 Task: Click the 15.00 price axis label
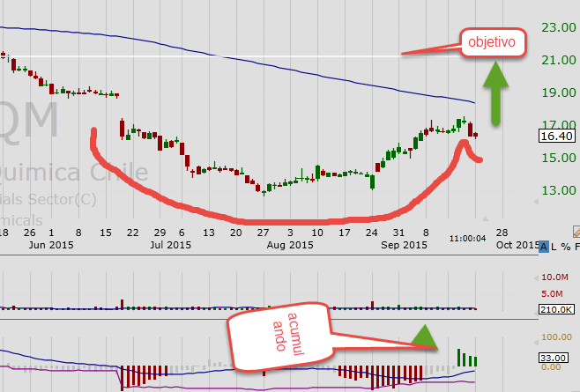pyautogui.click(x=559, y=158)
